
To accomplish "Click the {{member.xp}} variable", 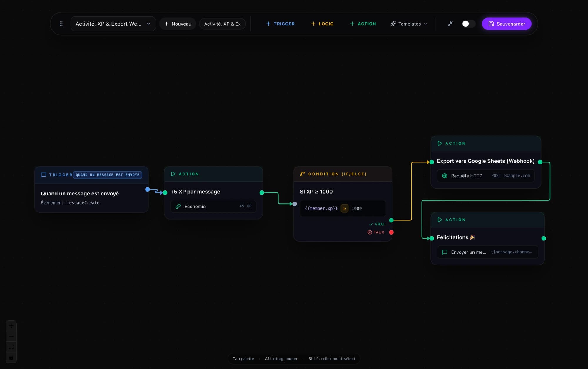I will click(321, 208).
